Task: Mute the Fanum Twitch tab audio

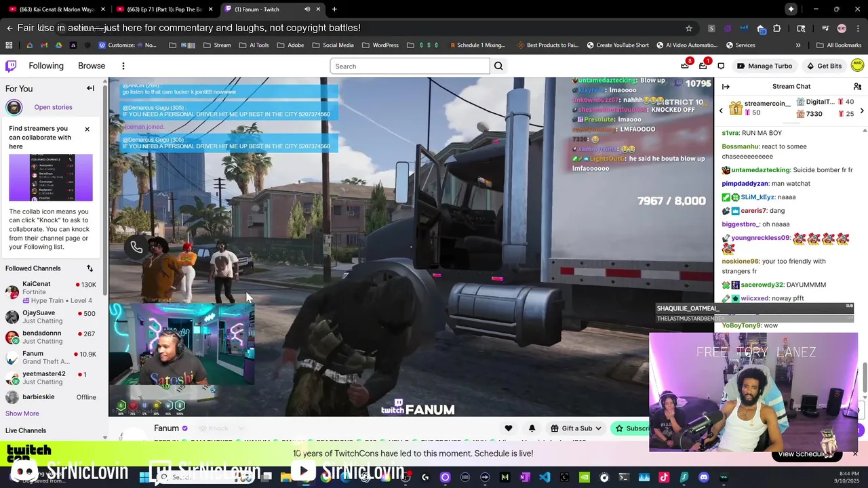Action: [x=307, y=9]
